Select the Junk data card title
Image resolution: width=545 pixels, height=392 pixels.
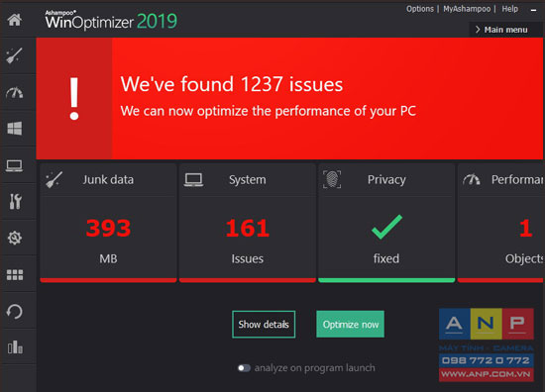108,180
